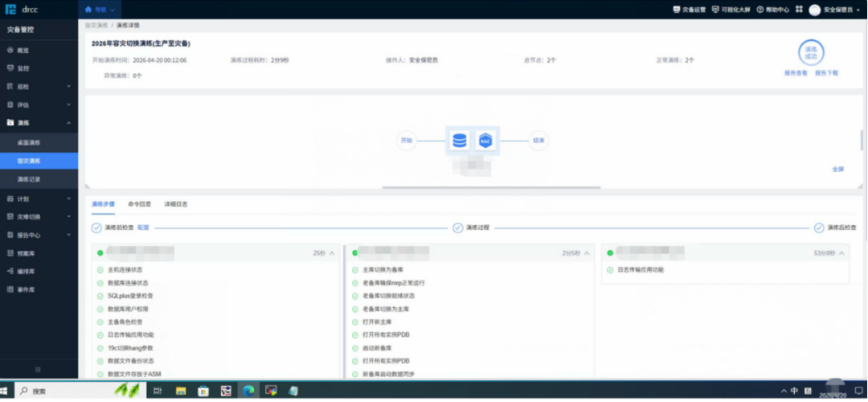Collapse the 53分8秒 post-check panel
This screenshot has height=402, width=868.
click(x=841, y=253)
